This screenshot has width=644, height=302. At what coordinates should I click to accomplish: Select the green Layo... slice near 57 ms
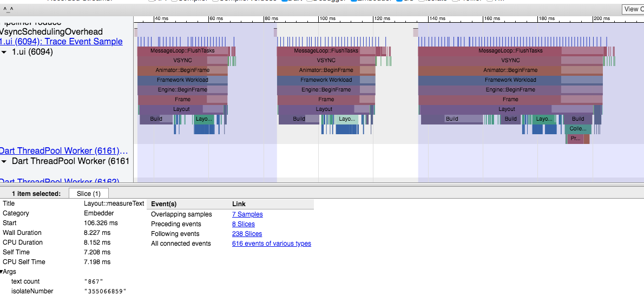coord(204,119)
